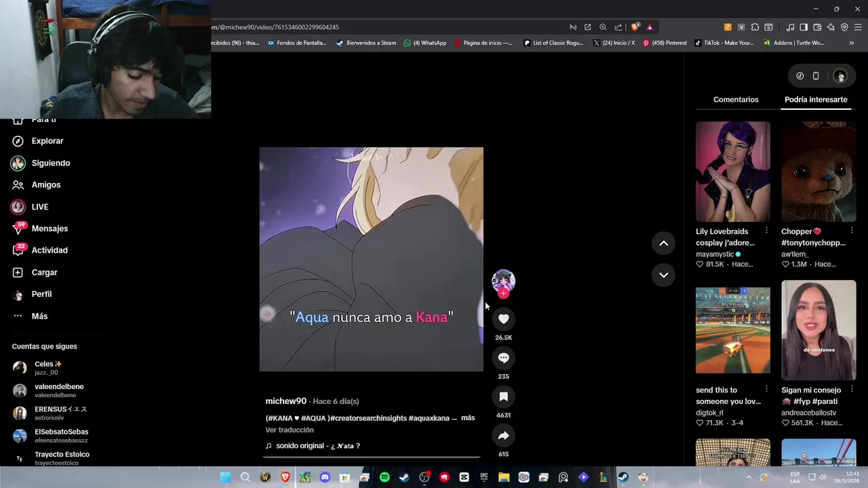The width and height of the screenshot is (868, 488).
Task: Go to next video with the down arrow
Action: 663,274
